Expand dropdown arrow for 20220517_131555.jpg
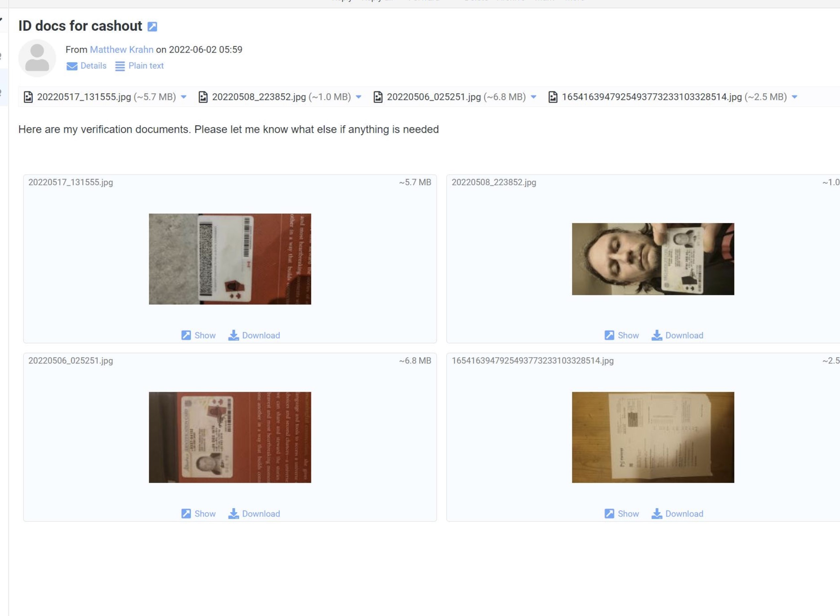840x616 pixels. tap(183, 97)
